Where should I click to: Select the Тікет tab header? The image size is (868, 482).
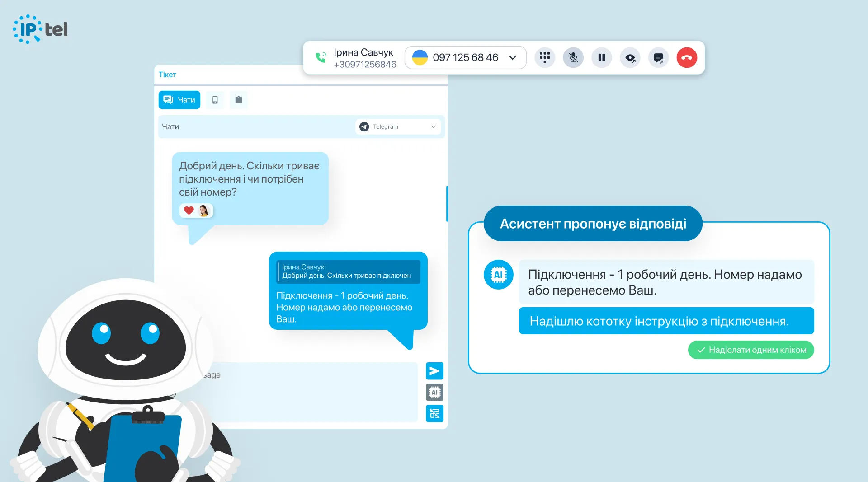(x=167, y=75)
